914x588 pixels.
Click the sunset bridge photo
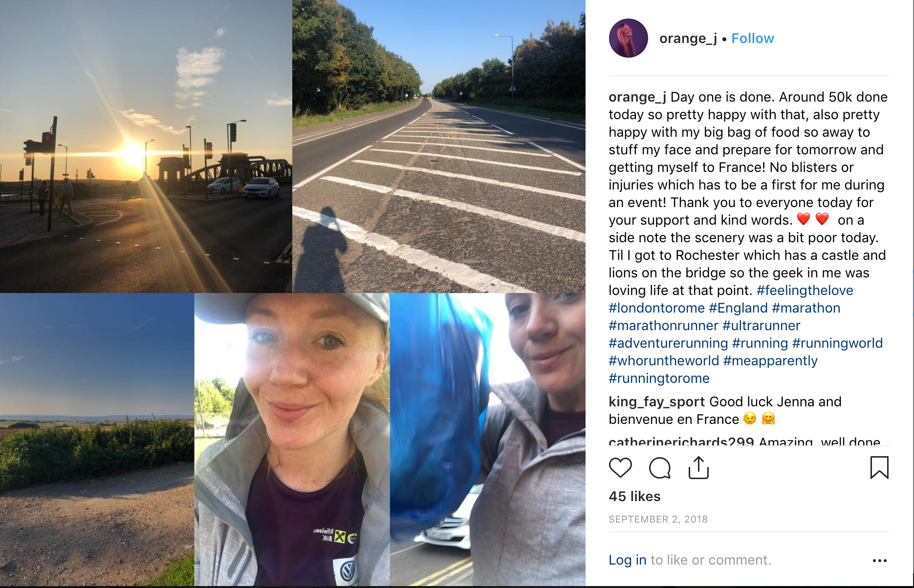(146, 146)
